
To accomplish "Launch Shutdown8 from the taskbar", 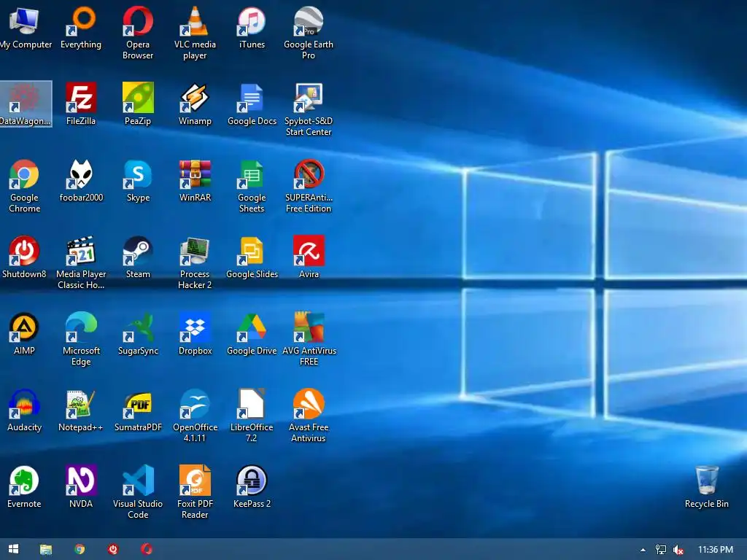I will [x=113, y=549].
